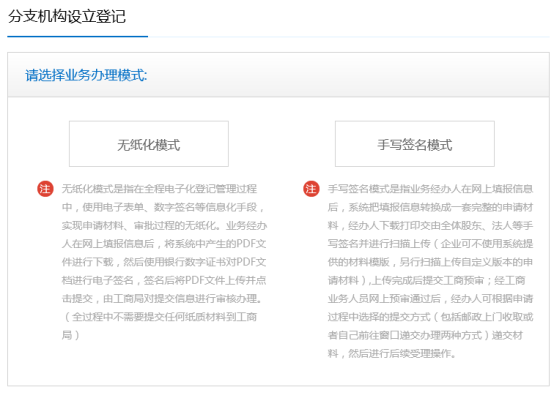Click the heading 请选择业务办理模式:
Image resolution: width=554 pixels, height=399 pixels.
tap(86, 75)
